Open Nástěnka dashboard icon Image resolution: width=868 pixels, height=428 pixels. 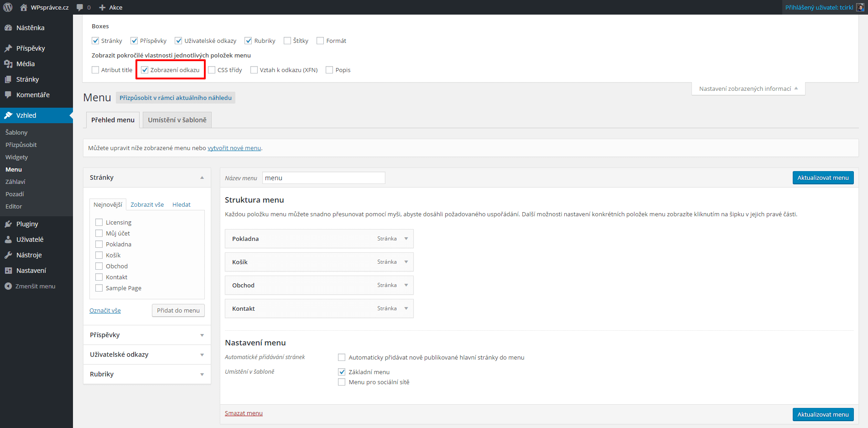click(8, 28)
